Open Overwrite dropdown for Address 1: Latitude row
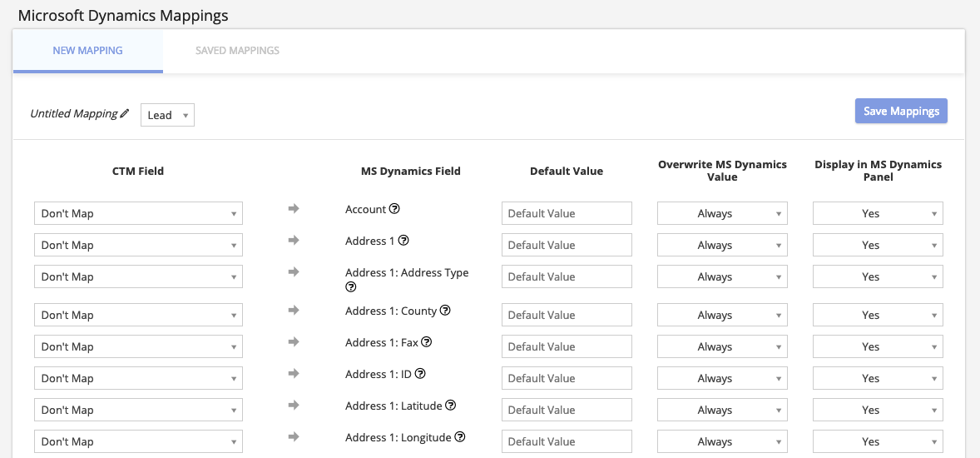980x458 pixels. [721, 410]
